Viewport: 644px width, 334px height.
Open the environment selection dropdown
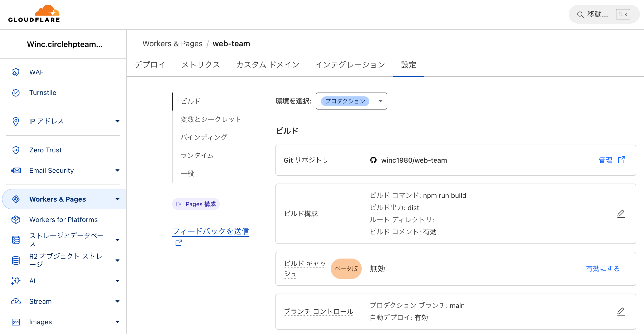[x=351, y=101]
